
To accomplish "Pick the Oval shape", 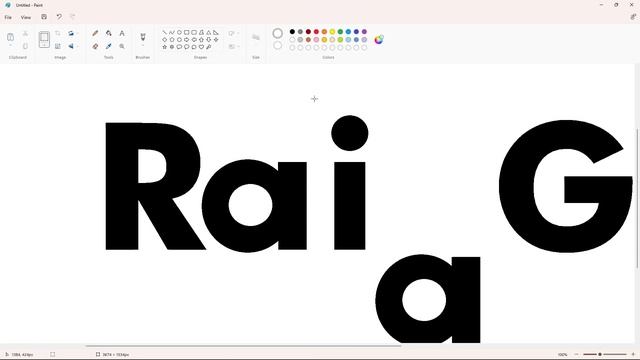I will (179, 32).
